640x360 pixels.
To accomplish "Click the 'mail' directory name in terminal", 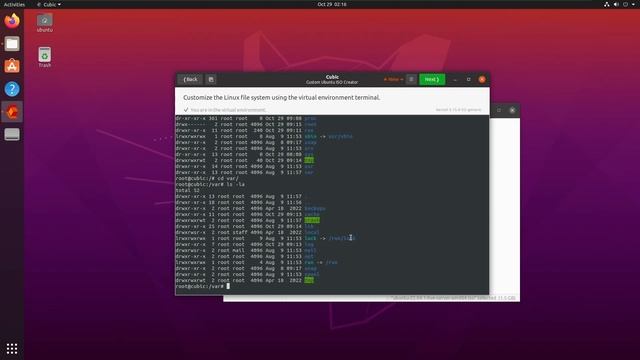I will pyautogui.click(x=310, y=250).
